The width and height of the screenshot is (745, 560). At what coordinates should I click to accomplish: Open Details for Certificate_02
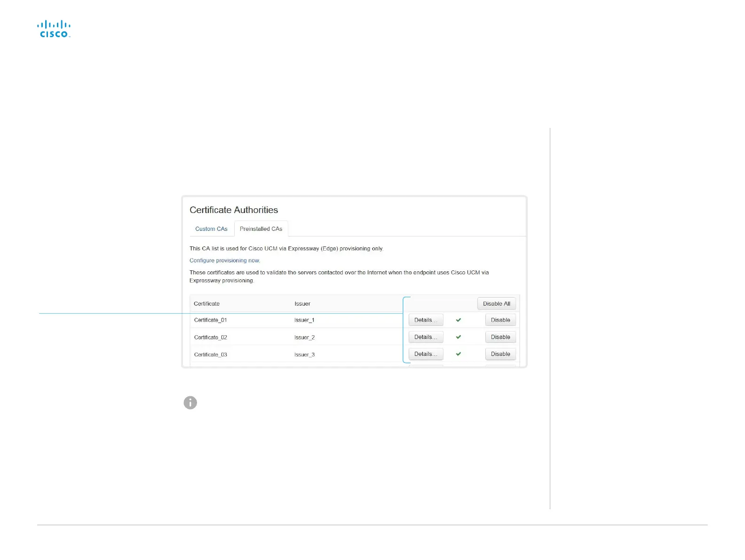pyautogui.click(x=426, y=337)
